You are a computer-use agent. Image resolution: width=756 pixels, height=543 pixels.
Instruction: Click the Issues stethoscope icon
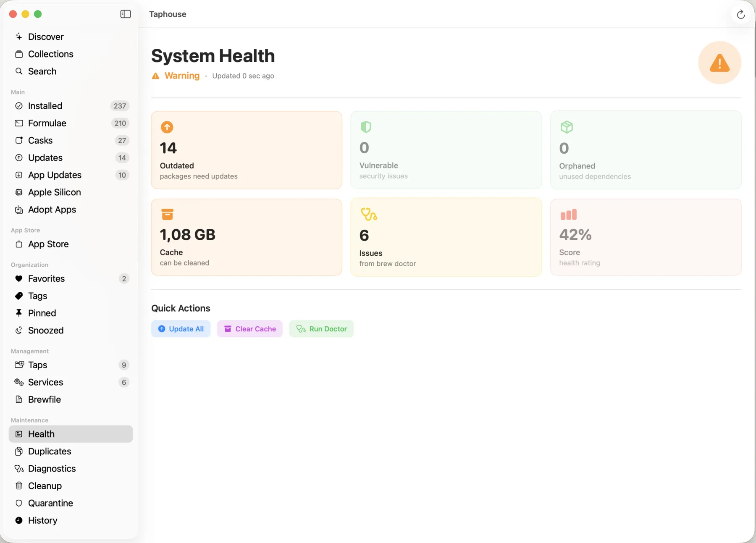(369, 214)
